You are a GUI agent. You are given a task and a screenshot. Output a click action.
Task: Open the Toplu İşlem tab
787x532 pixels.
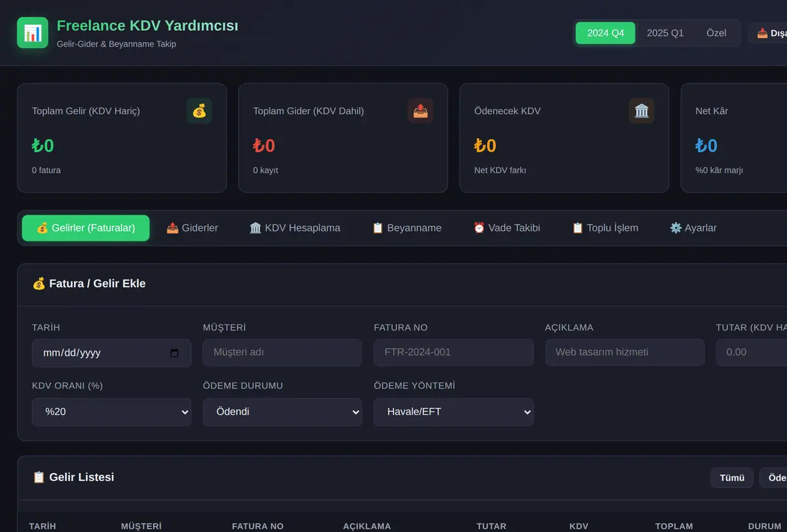[605, 228]
